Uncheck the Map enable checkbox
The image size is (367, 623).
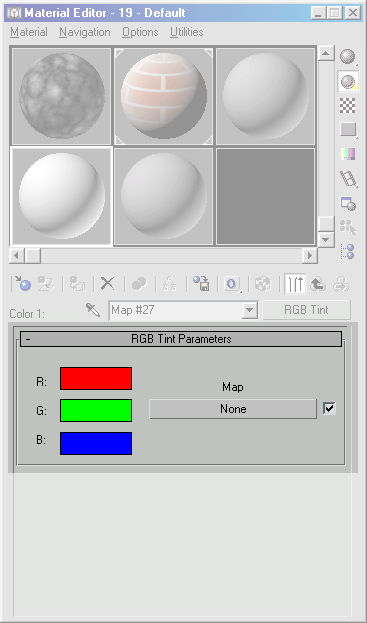[329, 408]
